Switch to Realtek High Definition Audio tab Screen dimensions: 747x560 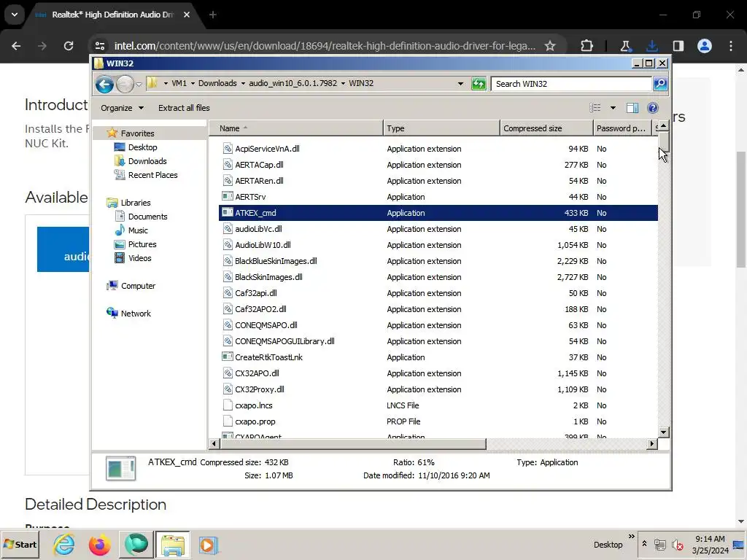point(112,15)
